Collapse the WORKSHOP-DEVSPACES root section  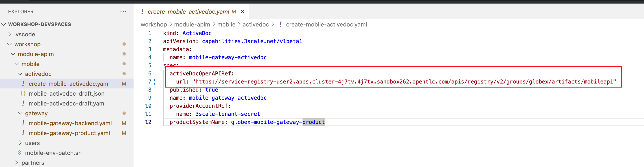pos(4,24)
